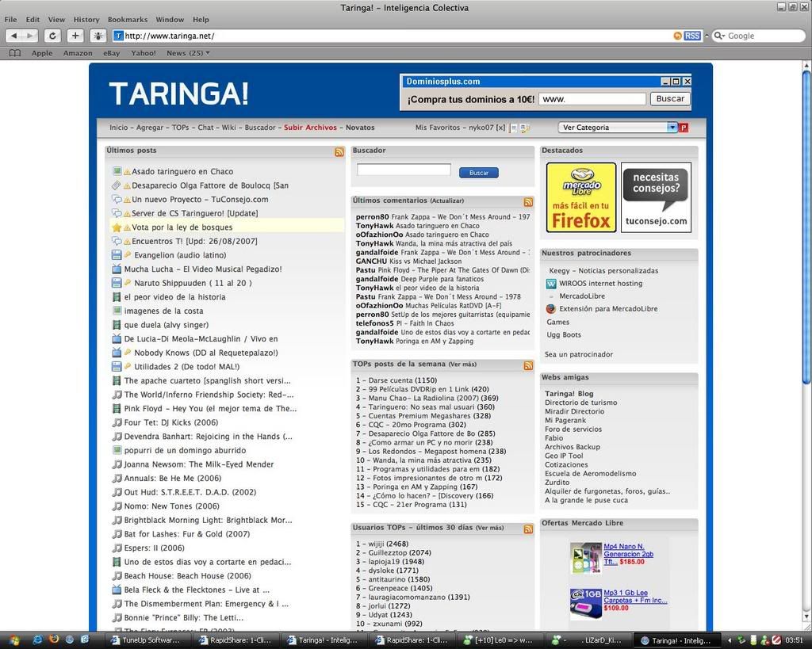Screen dimensions: 812x649
Task: Open the History menu
Action: [x=86, y=20]
